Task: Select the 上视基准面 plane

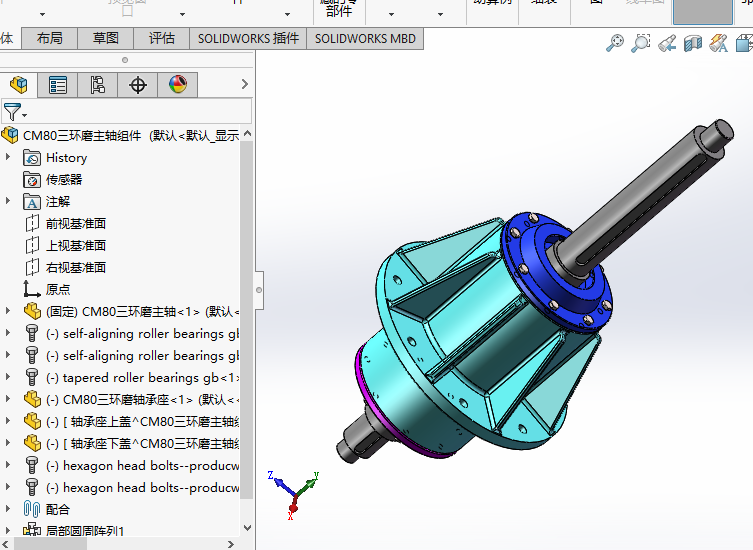Action: pos(75,245)
